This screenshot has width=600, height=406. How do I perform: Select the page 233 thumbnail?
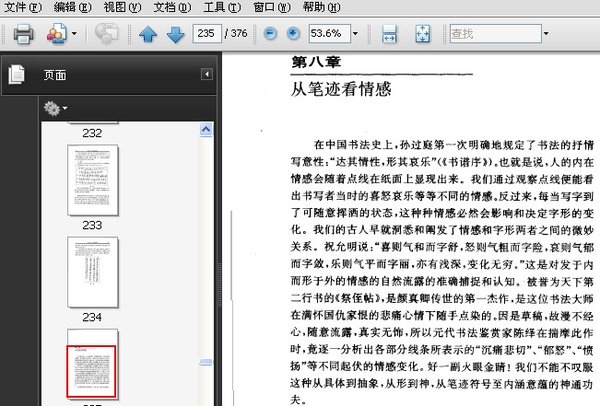[x=93, y=180]
